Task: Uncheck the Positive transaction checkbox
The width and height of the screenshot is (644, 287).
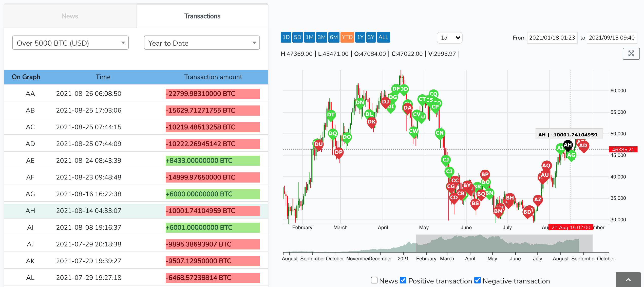Action: [x=403, y=280]
